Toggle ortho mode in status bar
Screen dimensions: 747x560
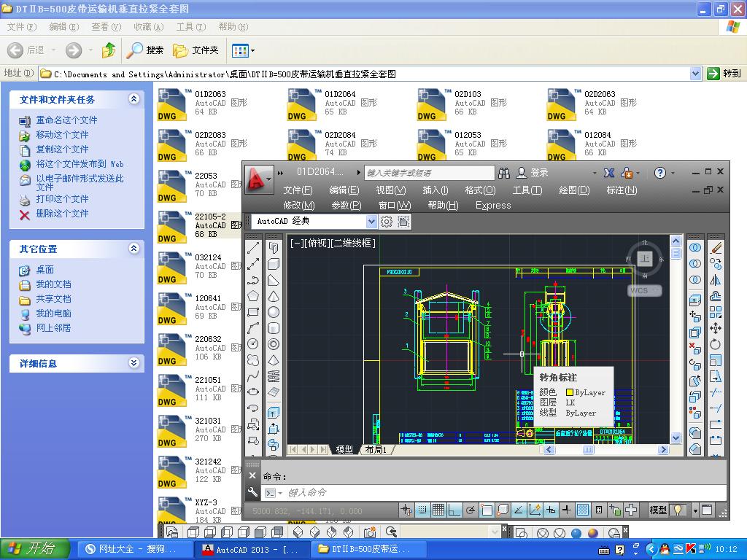pos(454,510)
